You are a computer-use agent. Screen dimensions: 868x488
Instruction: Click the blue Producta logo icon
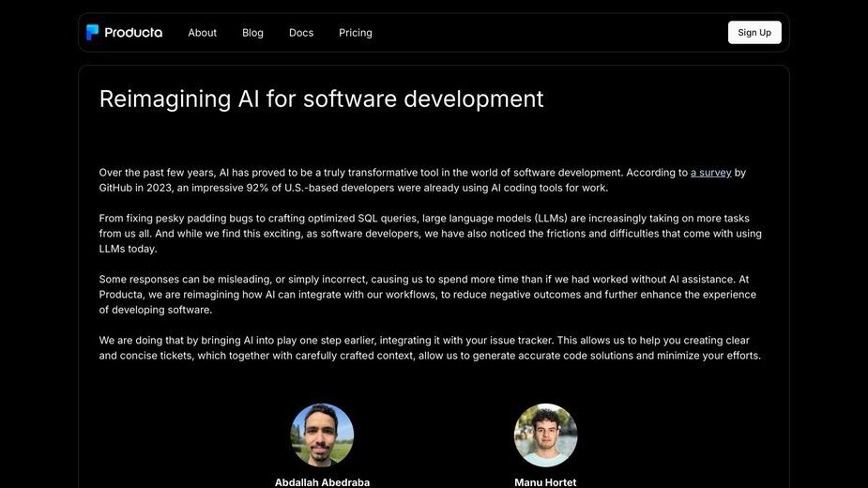click(x=93, y=32)
